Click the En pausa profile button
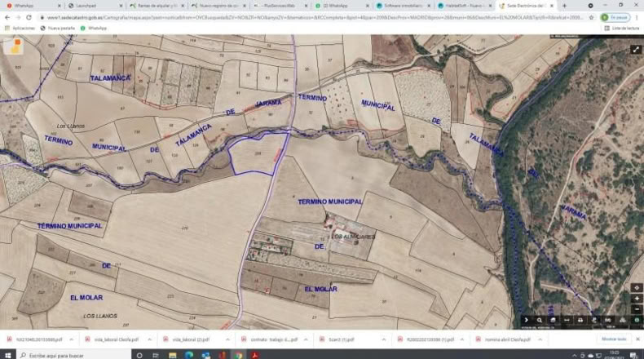Screen dimensions: 644x359 click(x=615, y=18)
